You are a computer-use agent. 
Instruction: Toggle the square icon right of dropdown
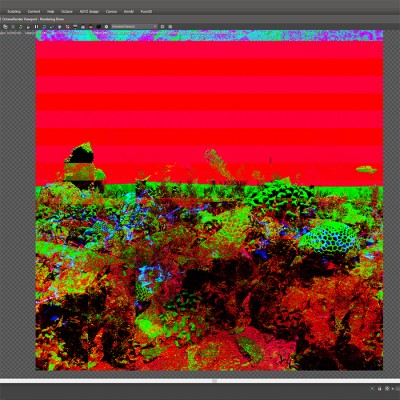tap(162, 27)
